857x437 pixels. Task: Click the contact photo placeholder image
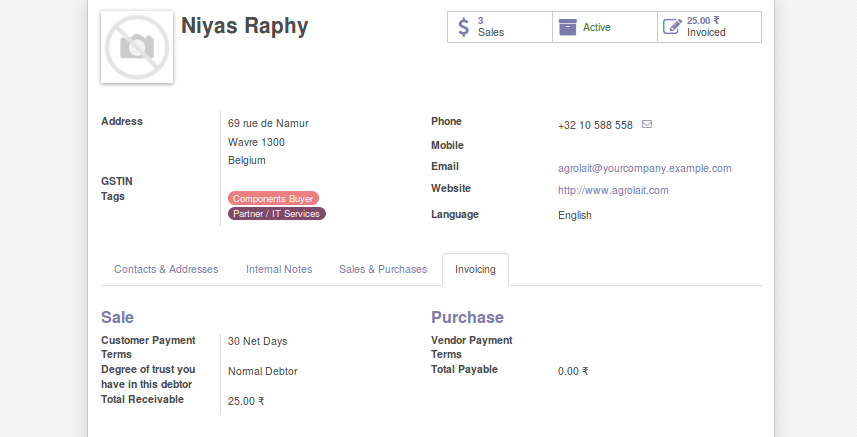click(137, 47)
